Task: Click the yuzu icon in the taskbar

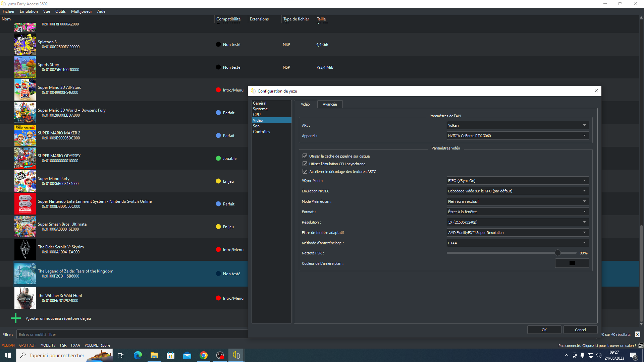Action: pyautogui.click(x=236, y=355)
